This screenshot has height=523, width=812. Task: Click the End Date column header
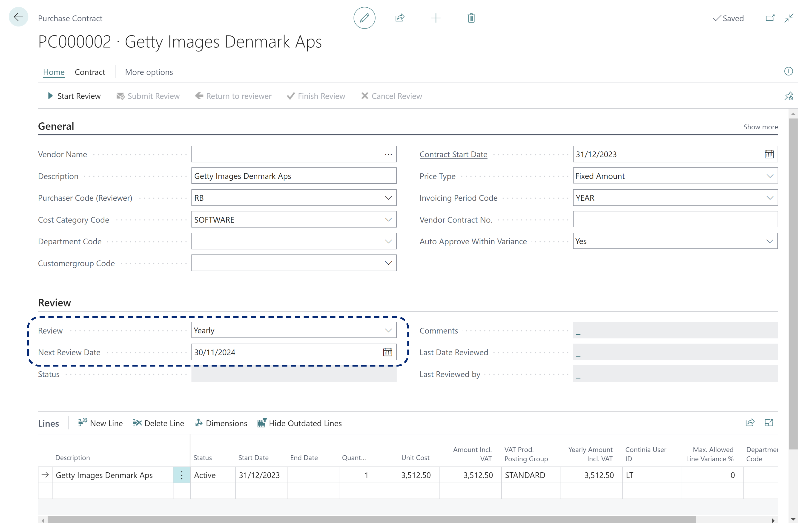304,458
